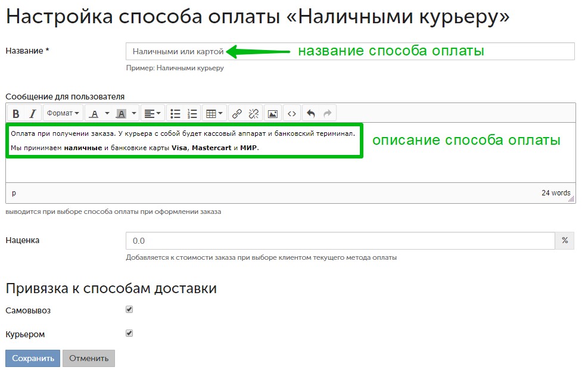Remove link with unlink icon
Screen dimensions: 588x370
(x=254, y=113)
